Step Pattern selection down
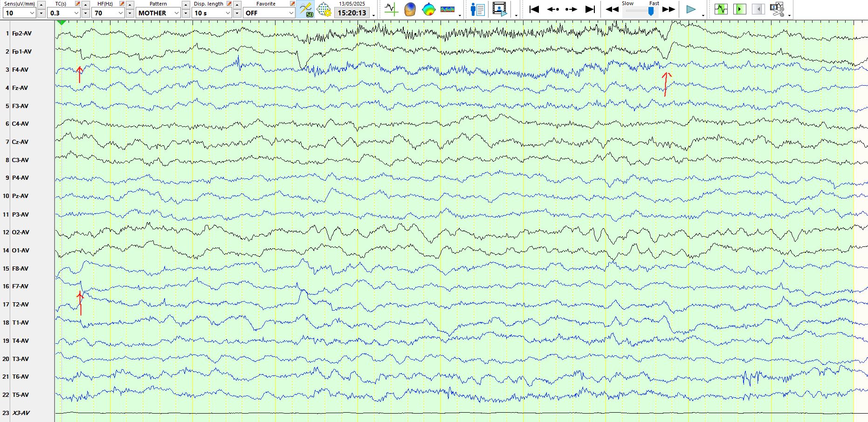The height and width of the screenshot is (422, 868). tap(186, 14)
